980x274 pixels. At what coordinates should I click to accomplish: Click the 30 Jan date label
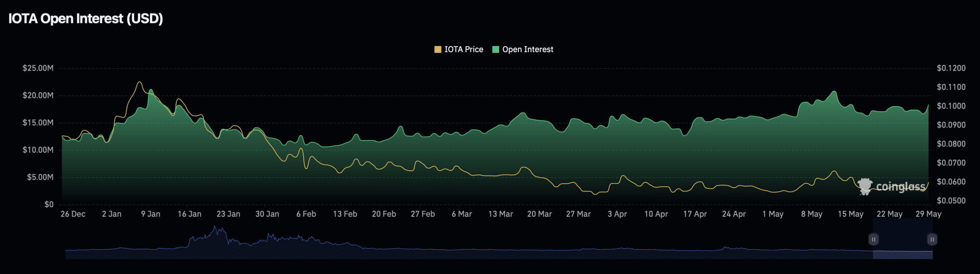(x=267, y=214)
